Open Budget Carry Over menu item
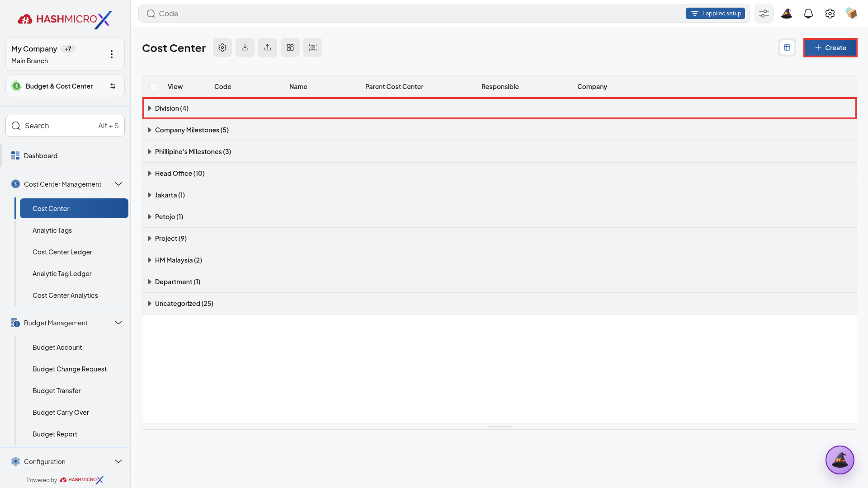 pos(74,413)
